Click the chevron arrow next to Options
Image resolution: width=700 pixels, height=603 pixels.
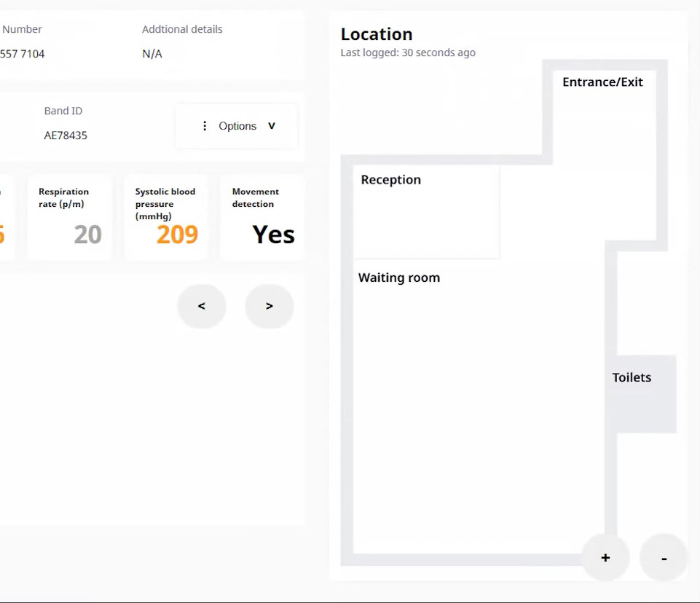[x=272, y=126]
